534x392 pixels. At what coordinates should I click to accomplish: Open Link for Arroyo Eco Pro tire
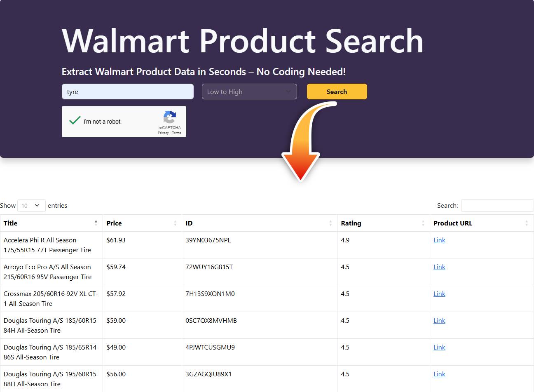click(439, 267)
